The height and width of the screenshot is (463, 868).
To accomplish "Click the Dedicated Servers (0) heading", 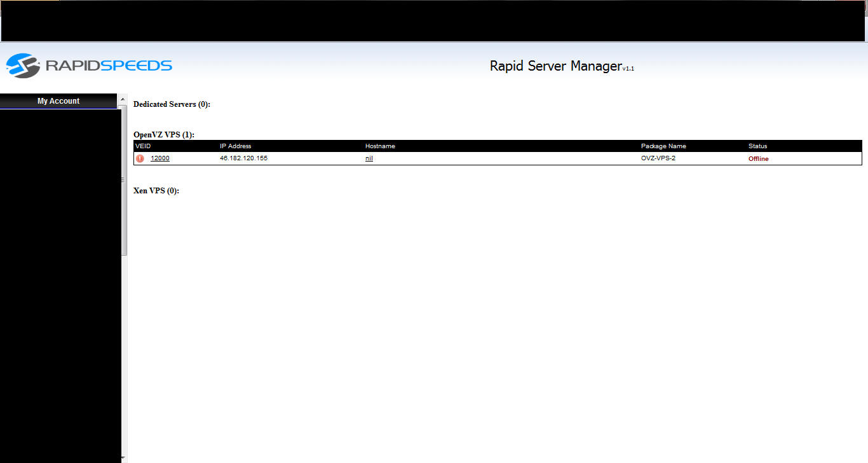I will [172, 104].
